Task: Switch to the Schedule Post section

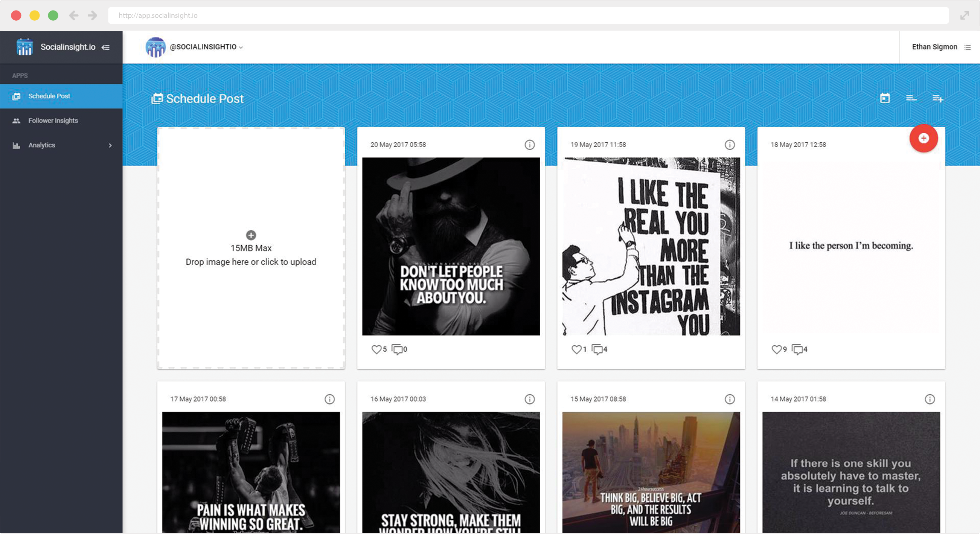Action: (49, 96)
